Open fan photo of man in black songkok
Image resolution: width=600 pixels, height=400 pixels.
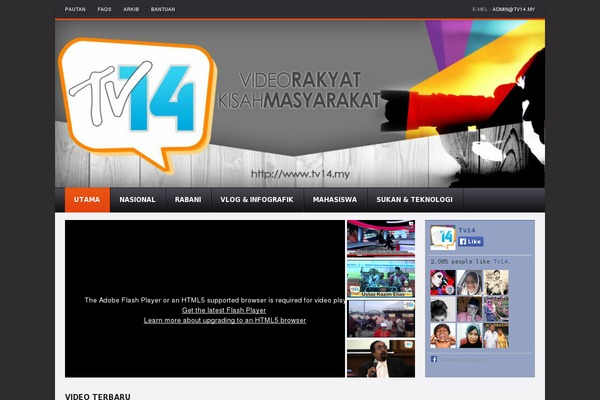pos(469,309)
